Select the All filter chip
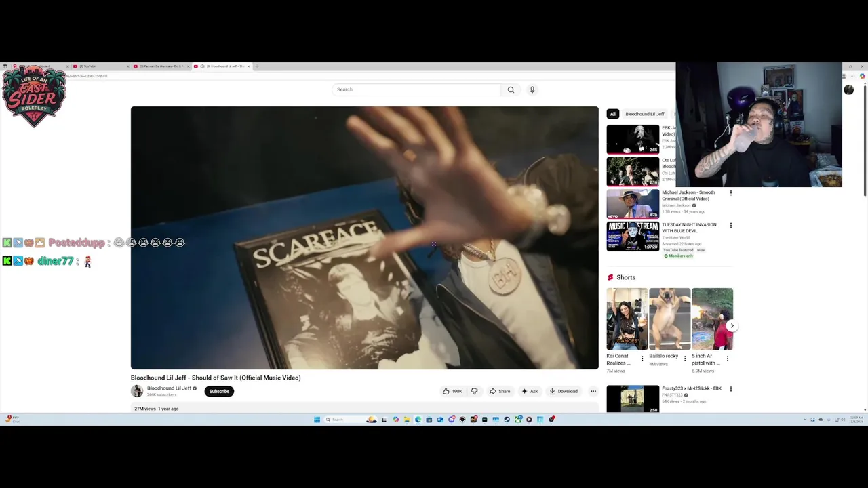This screenshot has height=488, width=868. (612, 114)
